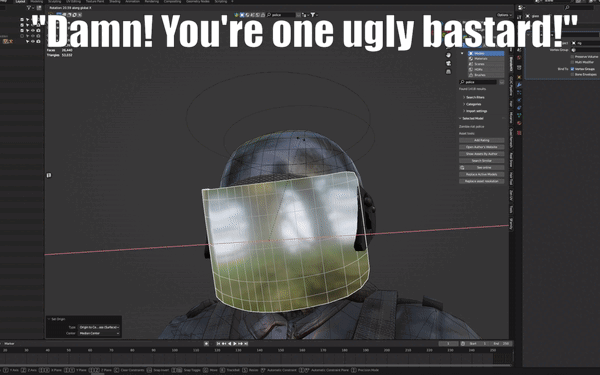Click the See online button
The height and width of the screenshot is (375, 600).
[x=482, y=168]
